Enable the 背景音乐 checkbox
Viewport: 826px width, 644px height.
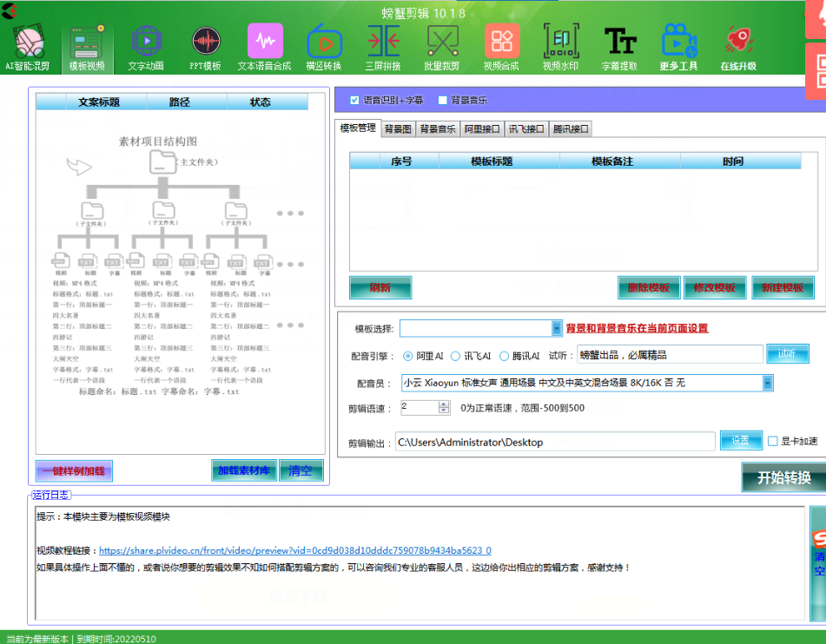(442, 100)
